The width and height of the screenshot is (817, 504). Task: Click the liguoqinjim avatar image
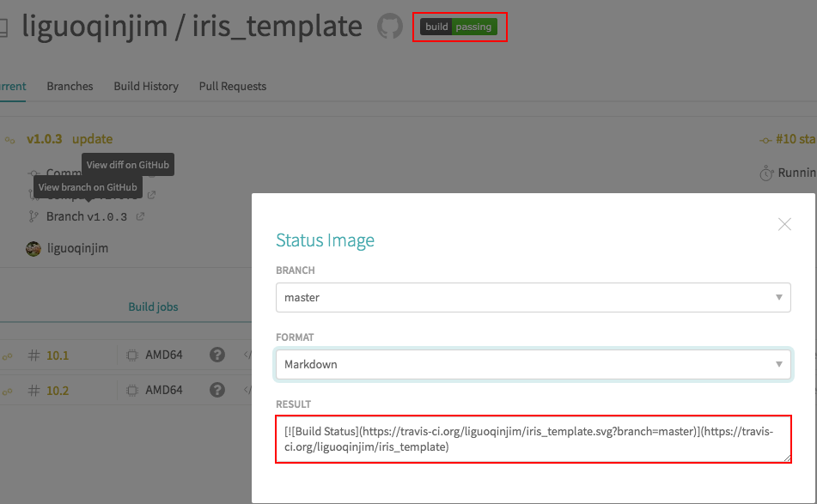(34, 249)
